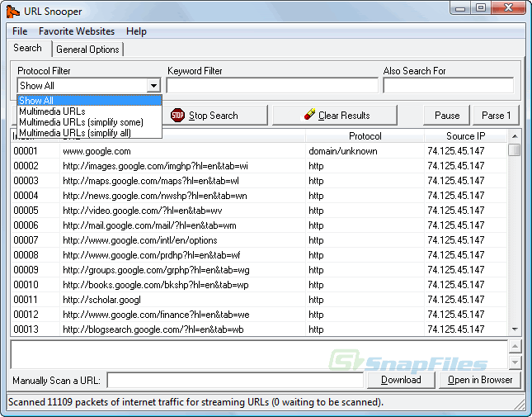This screenshot has width=532, height=417.
Task: Open the File menu
Action: click(x=20, y=31)
